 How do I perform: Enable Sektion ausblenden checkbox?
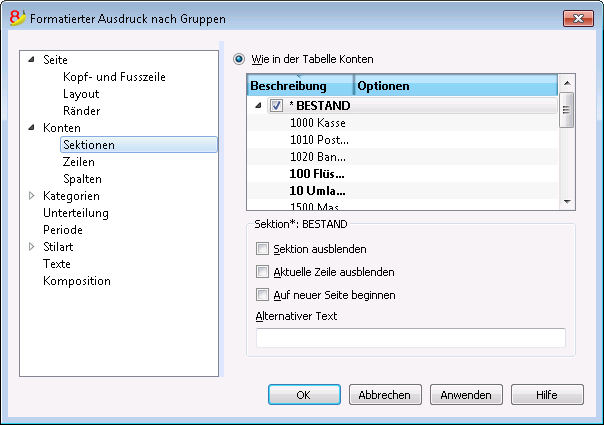262,249
